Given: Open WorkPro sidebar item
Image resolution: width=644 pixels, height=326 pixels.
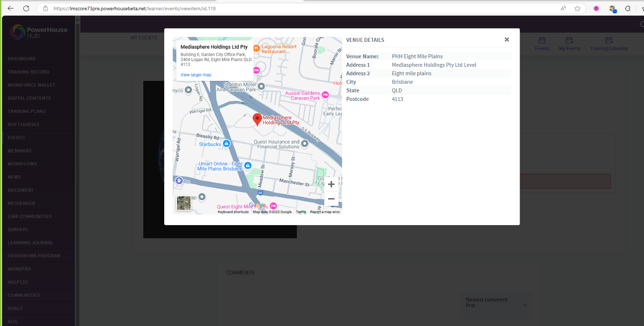Looking at the screenshot, I should point(19,269).
